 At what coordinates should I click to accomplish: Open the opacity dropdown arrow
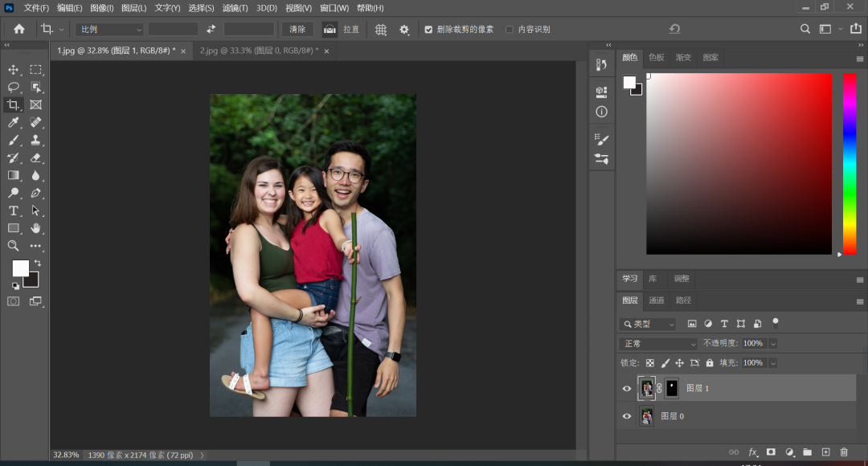coord(773,344)
